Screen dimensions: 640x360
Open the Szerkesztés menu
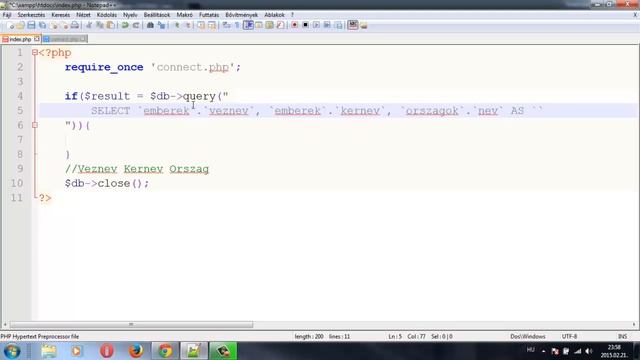pyautogui.click(x=31, y=15)
